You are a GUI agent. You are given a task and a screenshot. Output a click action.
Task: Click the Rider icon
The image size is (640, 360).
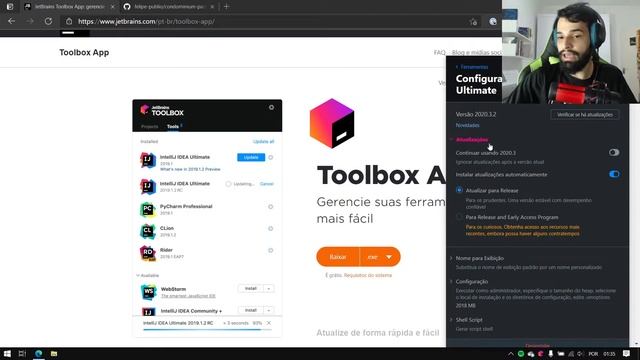(148, 253)
